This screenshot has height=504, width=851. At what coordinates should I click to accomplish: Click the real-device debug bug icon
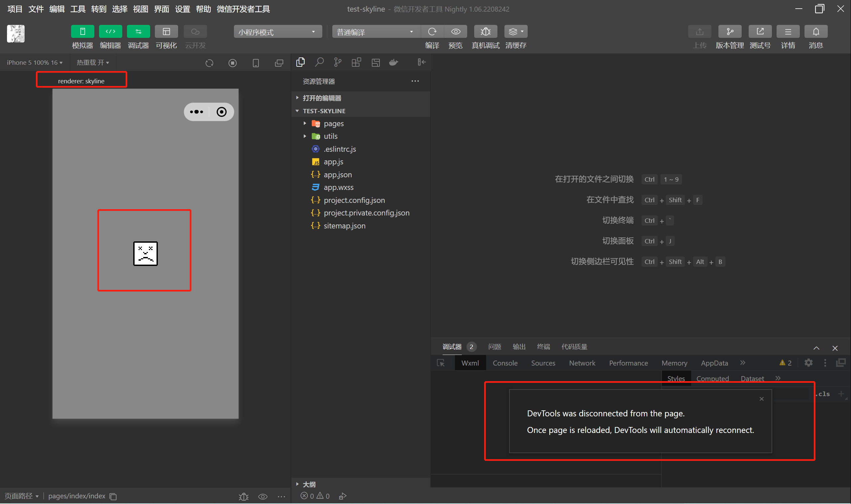(x=485, y=32)
